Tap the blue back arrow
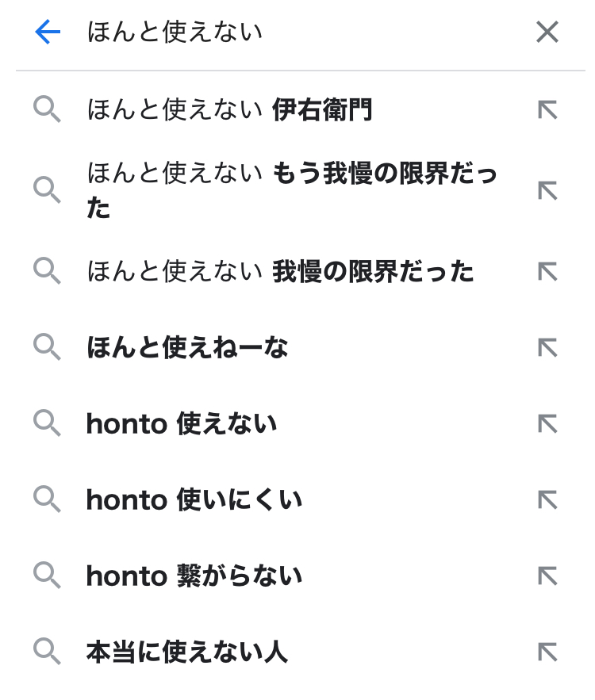 [x=48, y=33]
